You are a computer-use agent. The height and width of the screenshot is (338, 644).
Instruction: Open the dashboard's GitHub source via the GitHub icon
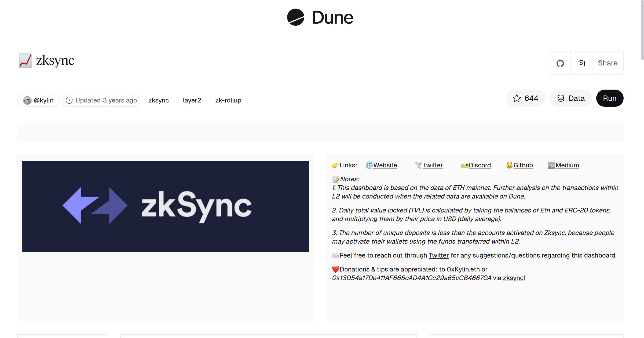[x=560, y=63]
